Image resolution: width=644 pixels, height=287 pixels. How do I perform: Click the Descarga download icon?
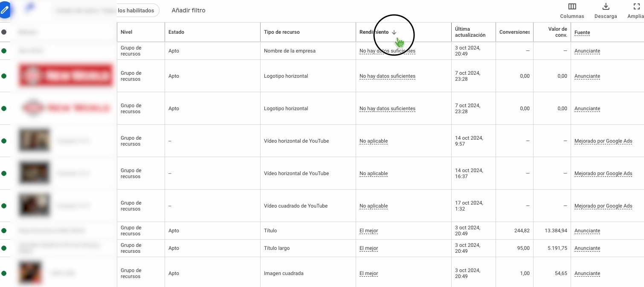pyautogui.click(x=606, y=7)
